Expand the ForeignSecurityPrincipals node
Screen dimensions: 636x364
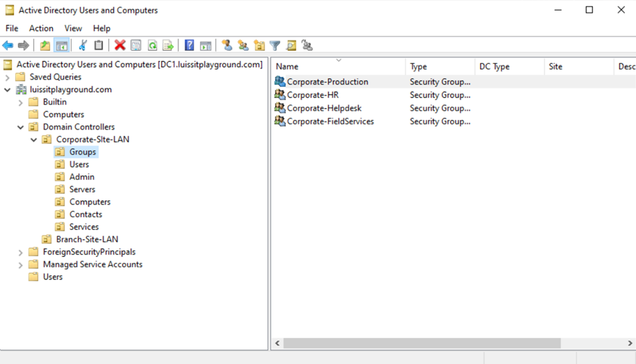(21, 252)
